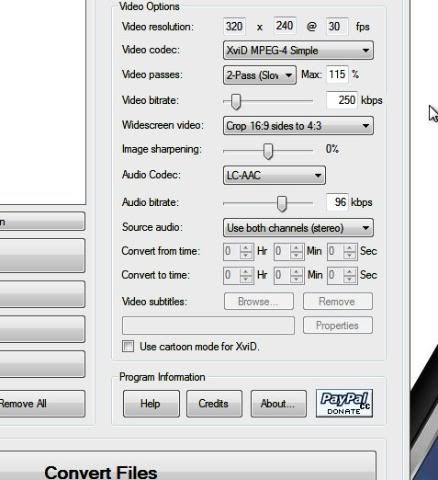Screen dimensions: 438x480
Task: Click the Help button
Action: [x=151, y=404]
